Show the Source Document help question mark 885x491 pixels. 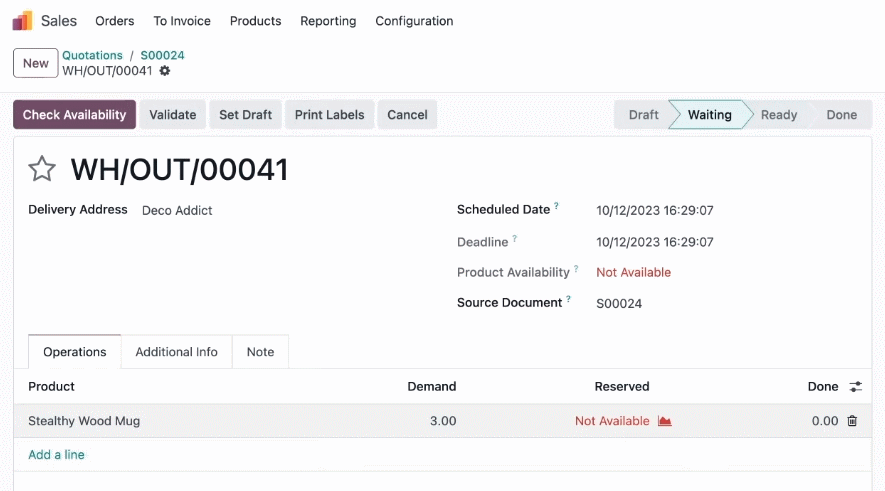click(568, 299)
